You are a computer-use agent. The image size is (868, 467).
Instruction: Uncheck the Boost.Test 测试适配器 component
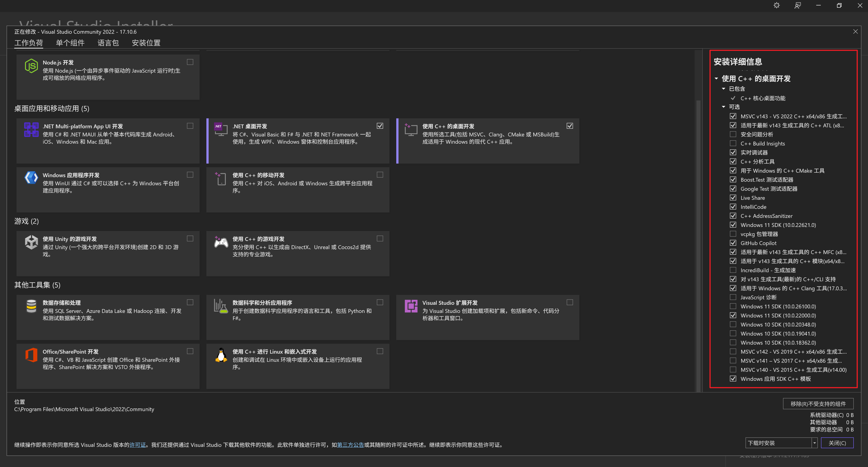tap(733, 179)
